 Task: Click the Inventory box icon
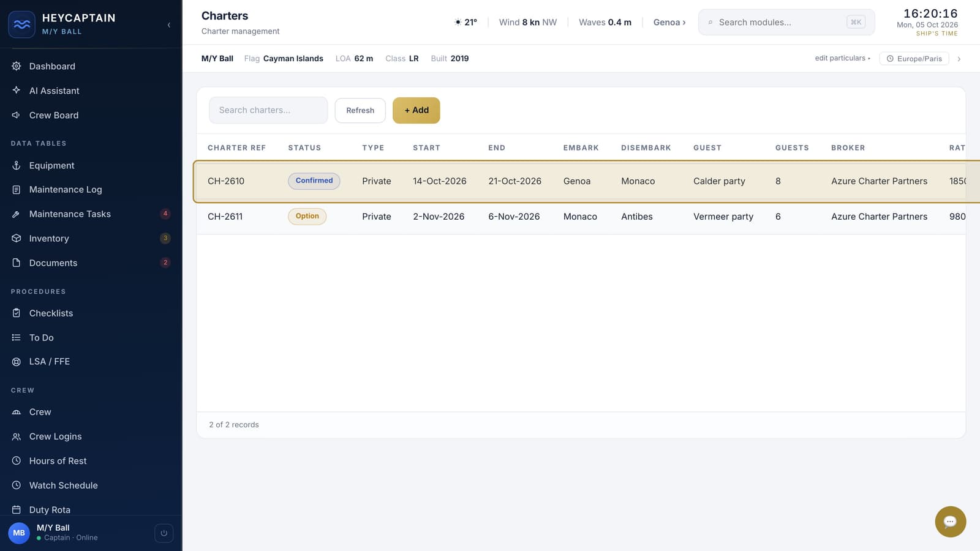point(17,238)
